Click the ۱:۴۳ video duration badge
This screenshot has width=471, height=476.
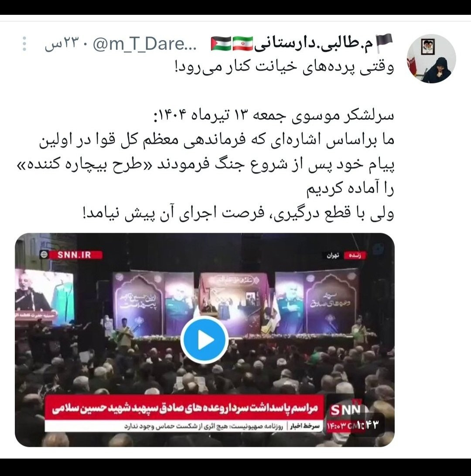[368, 425]
